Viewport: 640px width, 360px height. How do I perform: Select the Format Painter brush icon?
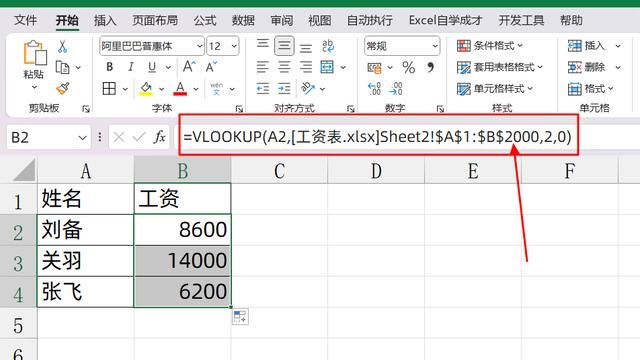click(x=62, y=88)
